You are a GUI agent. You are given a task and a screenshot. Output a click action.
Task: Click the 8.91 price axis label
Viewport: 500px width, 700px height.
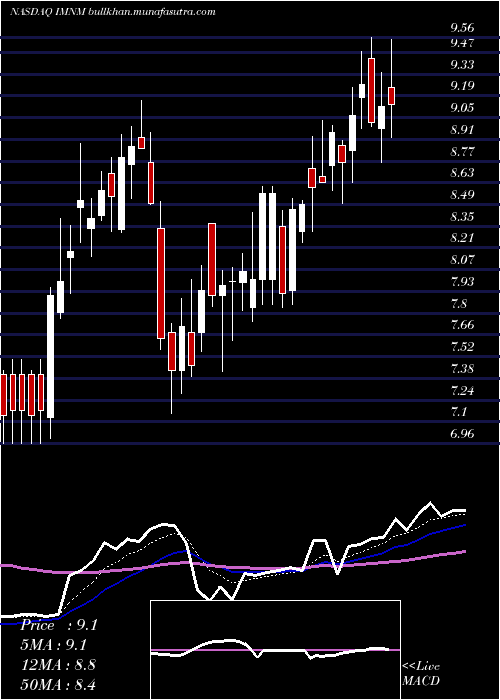(x=462, y=129)
